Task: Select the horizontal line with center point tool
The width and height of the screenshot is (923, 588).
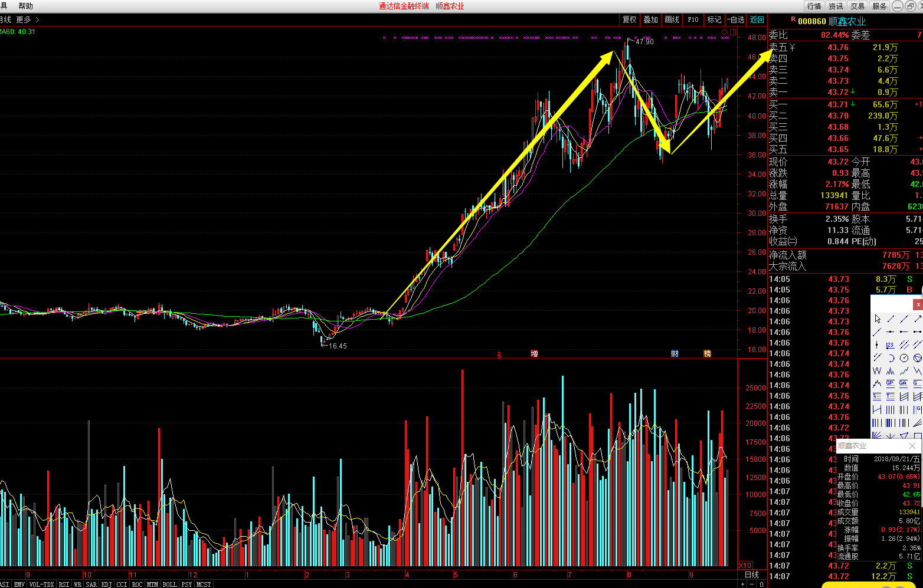Action: click(891, 331)
